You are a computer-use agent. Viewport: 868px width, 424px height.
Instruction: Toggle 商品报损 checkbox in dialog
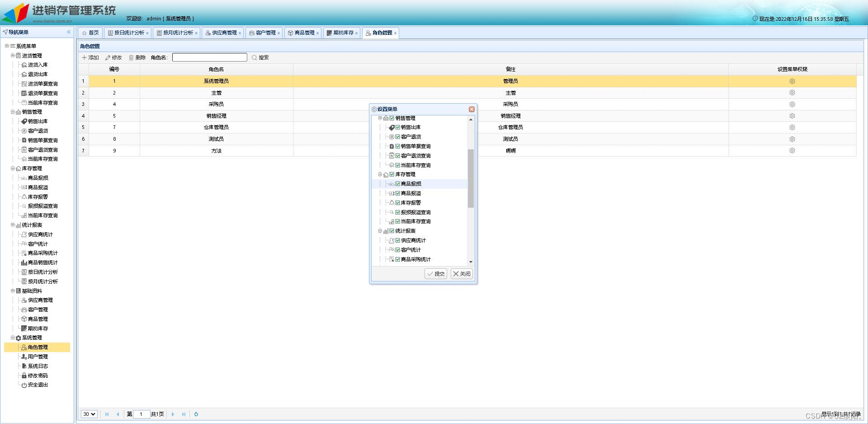pos(398,184)
